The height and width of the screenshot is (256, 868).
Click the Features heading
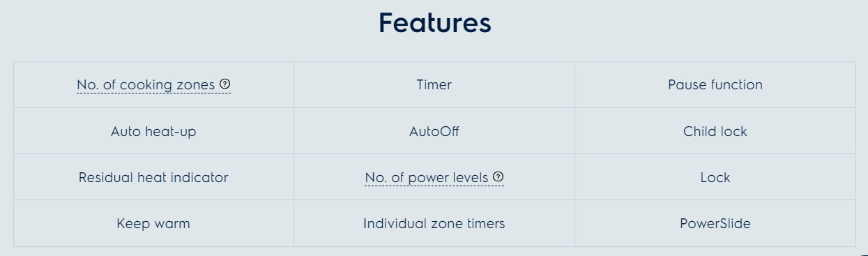coord(434,23)
